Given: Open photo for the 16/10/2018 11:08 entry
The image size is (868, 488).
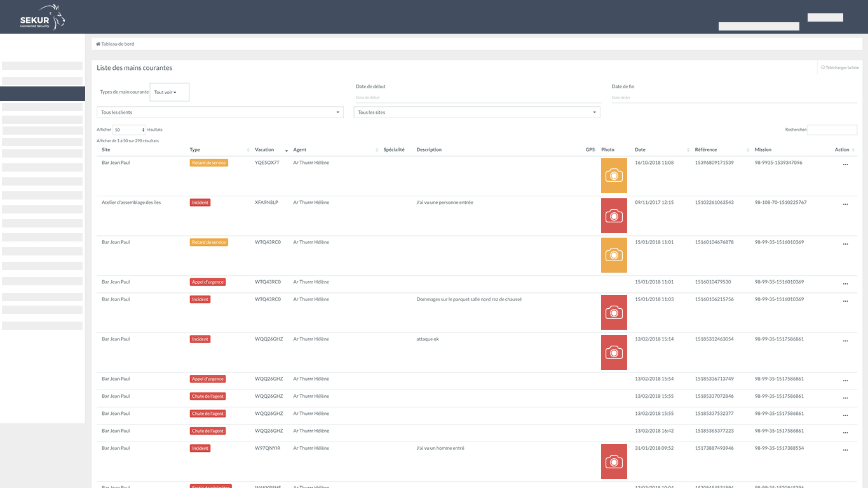Looking at the screenshot, I should 614,175.
